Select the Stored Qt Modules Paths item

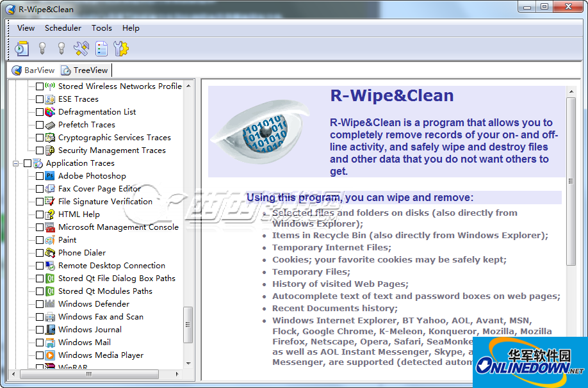(x=106, y=291)
